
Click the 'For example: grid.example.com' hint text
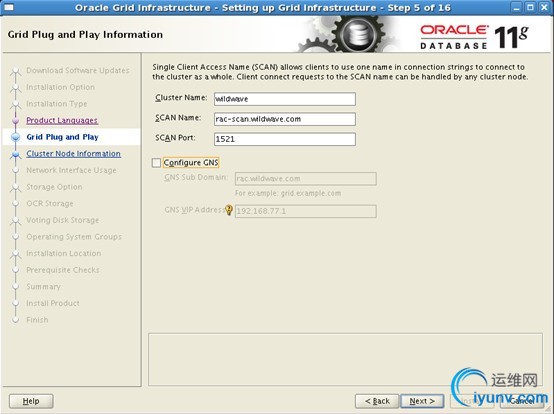point(288,193)
